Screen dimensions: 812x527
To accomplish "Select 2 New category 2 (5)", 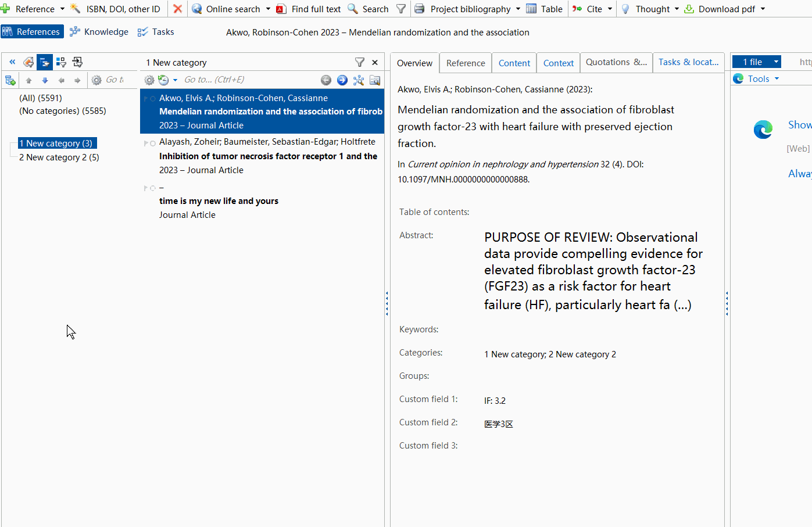I will point(59,157).
